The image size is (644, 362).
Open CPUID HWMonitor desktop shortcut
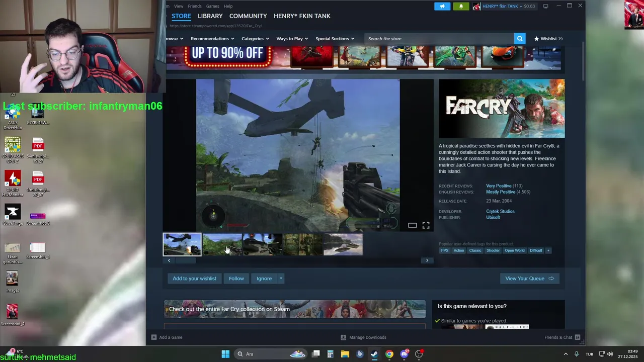tap(13, 184)
